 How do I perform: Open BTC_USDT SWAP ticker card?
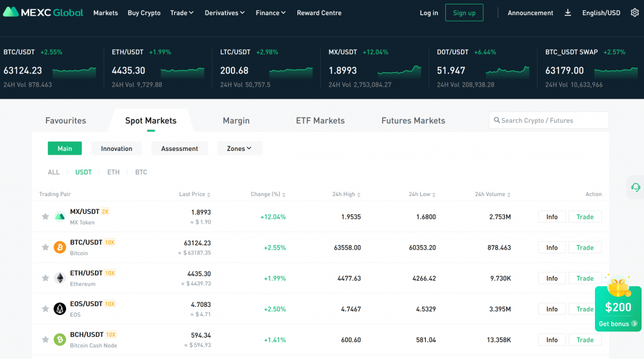coord(591,68)
